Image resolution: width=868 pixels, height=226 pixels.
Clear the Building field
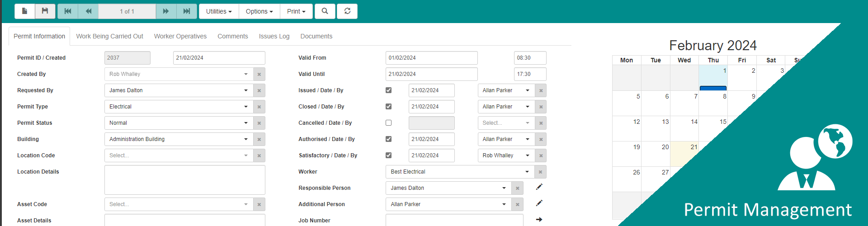tap(259, 139)
